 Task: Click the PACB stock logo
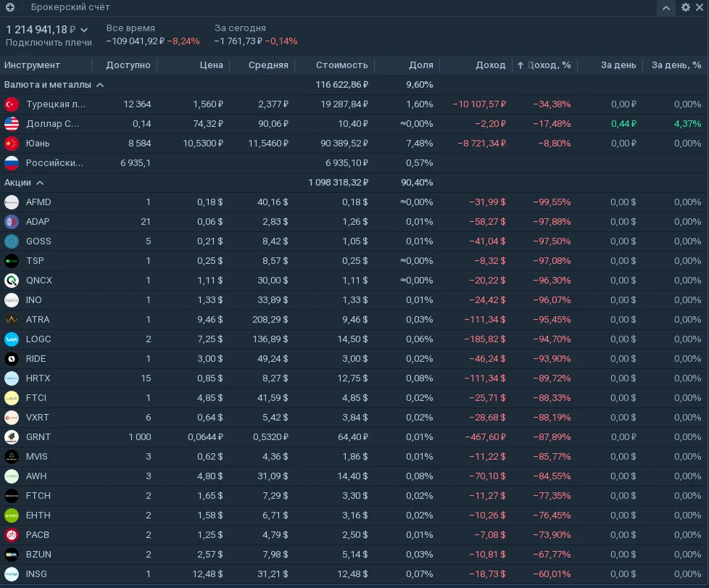point(12,535)
